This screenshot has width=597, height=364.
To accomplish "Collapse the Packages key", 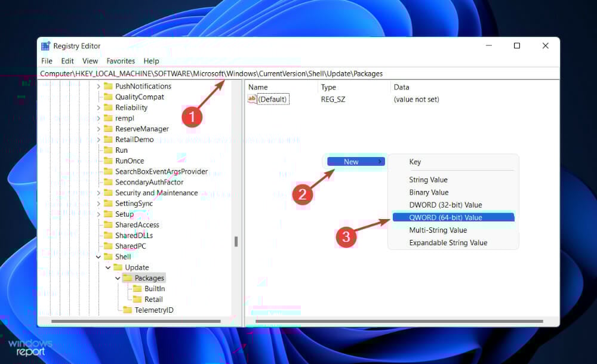I will click(x=118, y=278).
